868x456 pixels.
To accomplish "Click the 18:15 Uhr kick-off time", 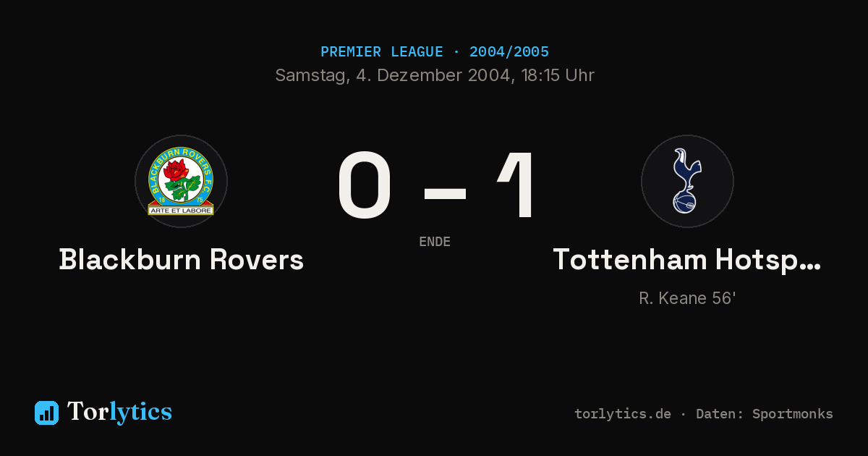I will (556, 75).
